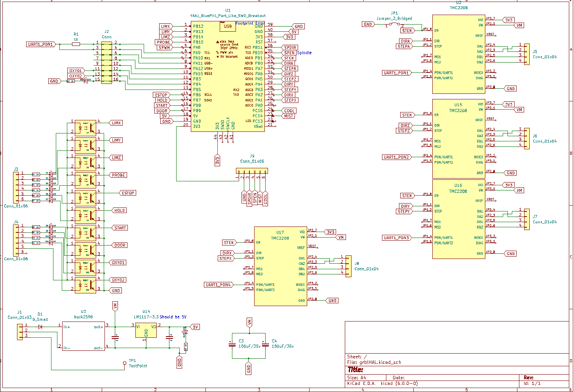Click the SPDIR label at pin PB11
Screen dimensions: 574x392
[x=290, y=48]
